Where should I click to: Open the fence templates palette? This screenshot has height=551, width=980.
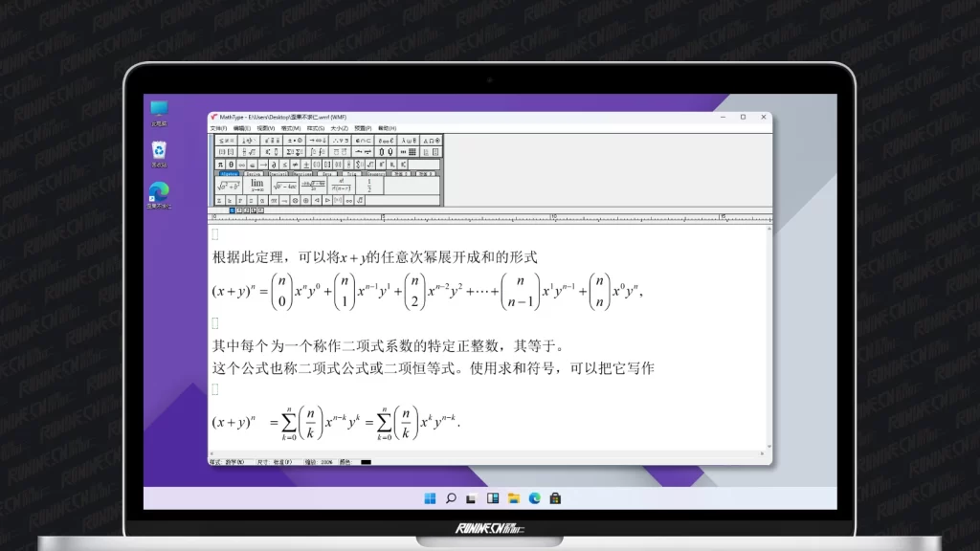tap(226, 151)
